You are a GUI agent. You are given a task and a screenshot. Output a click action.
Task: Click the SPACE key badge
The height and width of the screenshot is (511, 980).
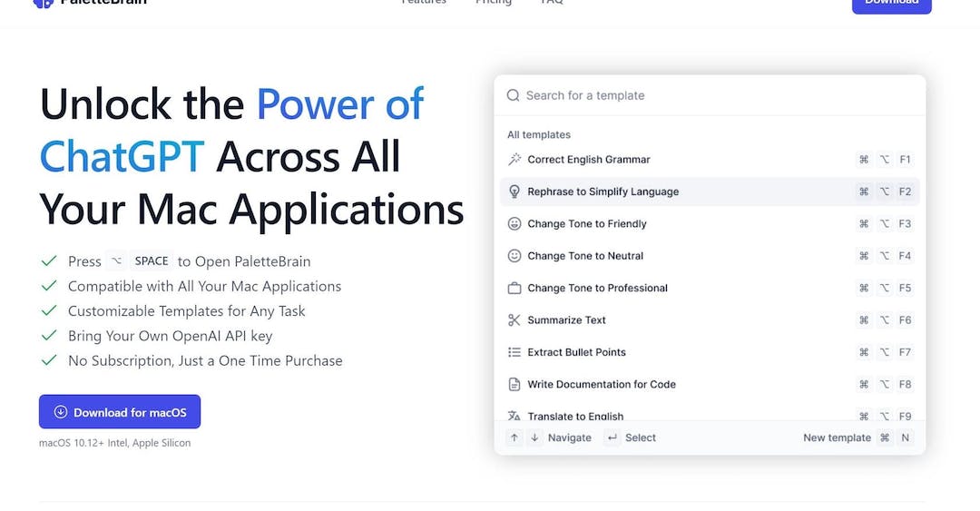pyautogui.click(x=152, y=260)
